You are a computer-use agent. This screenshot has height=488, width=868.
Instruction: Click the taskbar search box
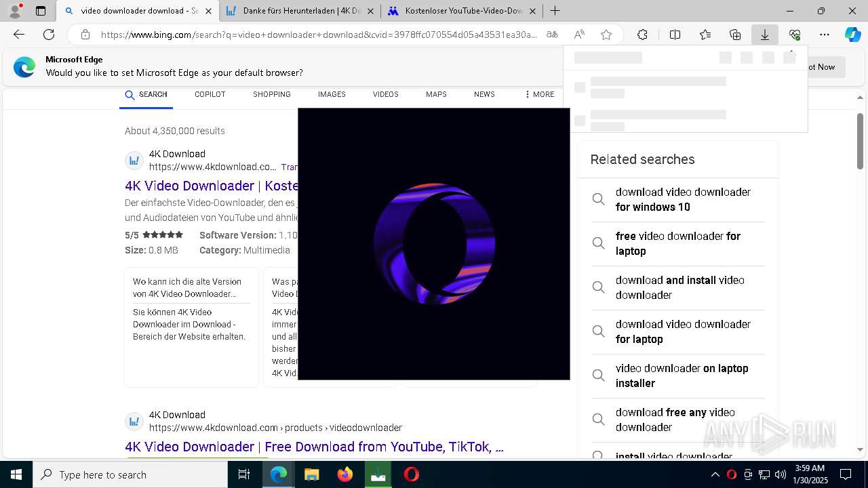(130, 474)
